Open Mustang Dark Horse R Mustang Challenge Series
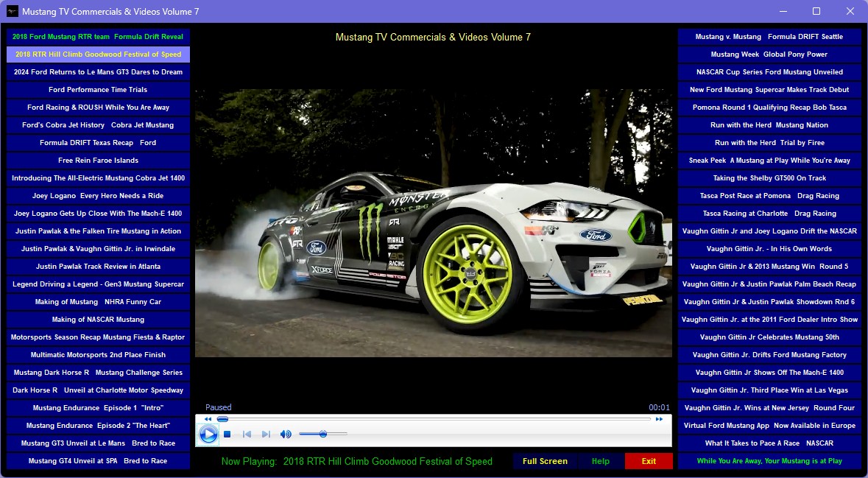868x478 pixels. (x=98, y=373)
